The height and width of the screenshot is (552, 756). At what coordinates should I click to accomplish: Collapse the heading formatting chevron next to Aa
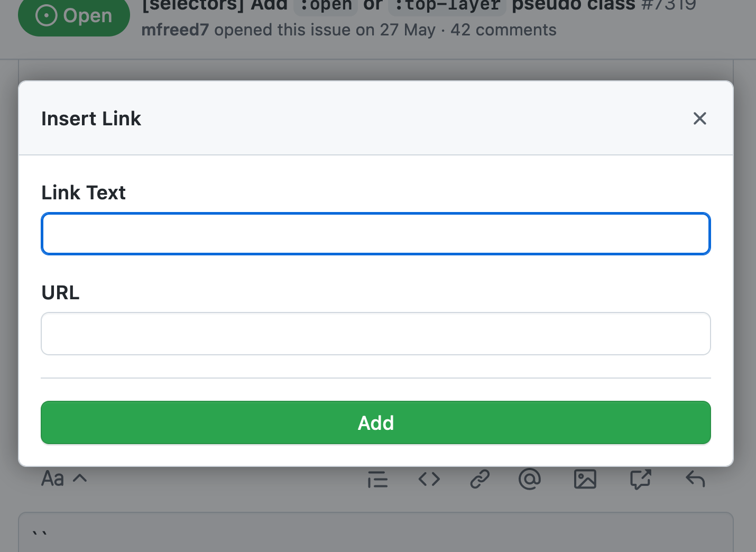(79, 479)
